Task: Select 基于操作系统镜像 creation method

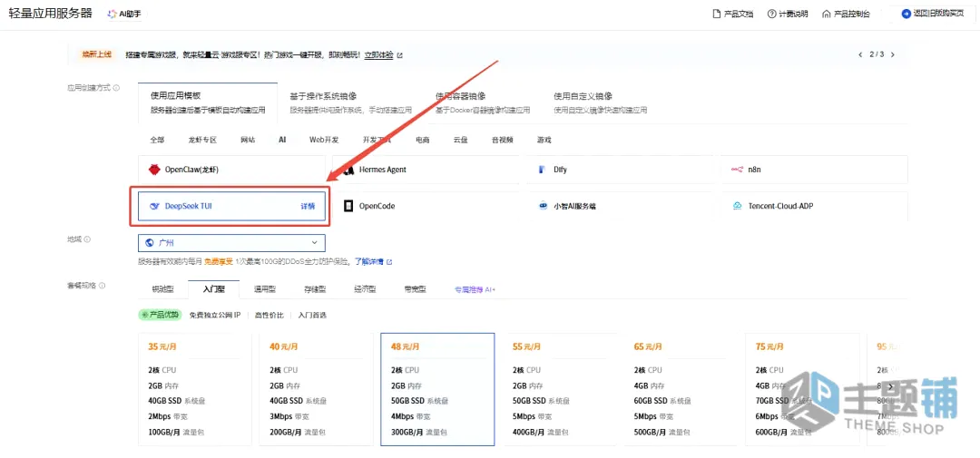Action: pyautogui.click(x=350, y=102)
